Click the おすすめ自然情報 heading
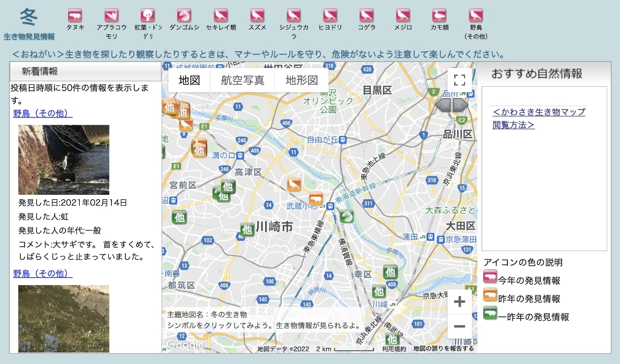The image size is (620, 364). coord(537,73)
